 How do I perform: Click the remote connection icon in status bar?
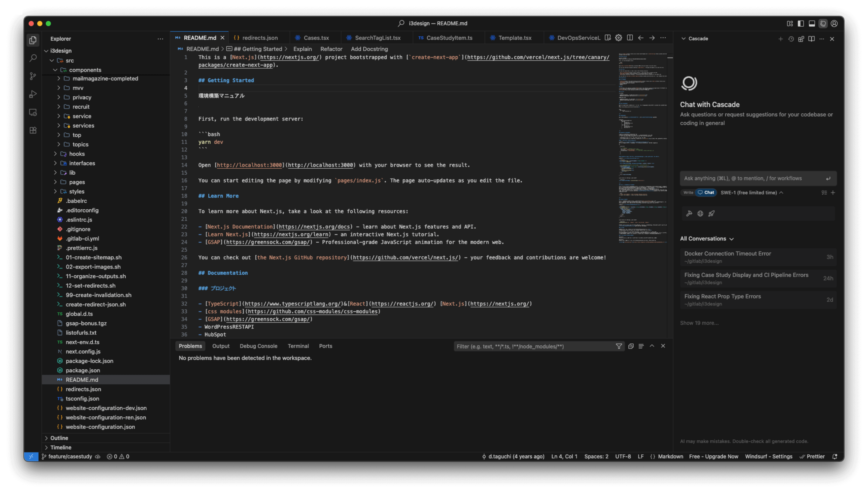[x=31, y=456]
